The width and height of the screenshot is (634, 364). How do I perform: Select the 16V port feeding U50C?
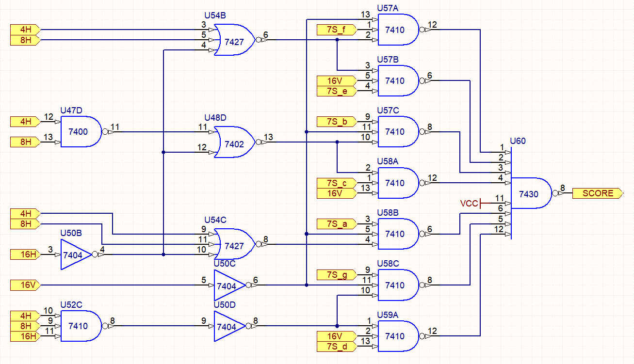pos(26,285)
